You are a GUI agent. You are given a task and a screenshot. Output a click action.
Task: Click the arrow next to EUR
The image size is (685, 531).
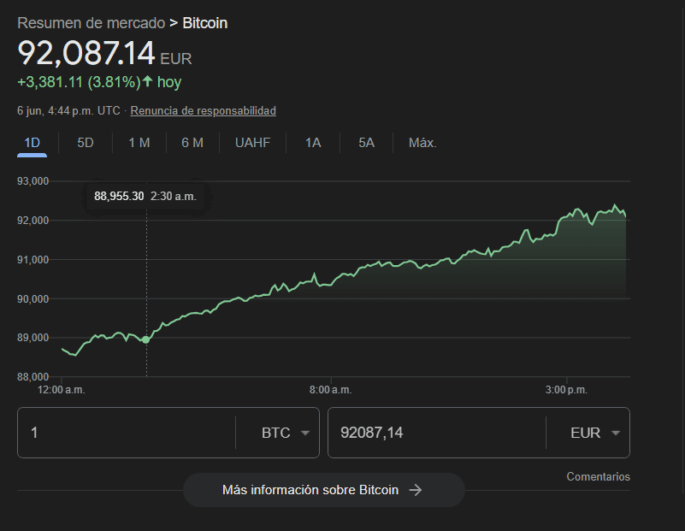(x=615, y=434)
